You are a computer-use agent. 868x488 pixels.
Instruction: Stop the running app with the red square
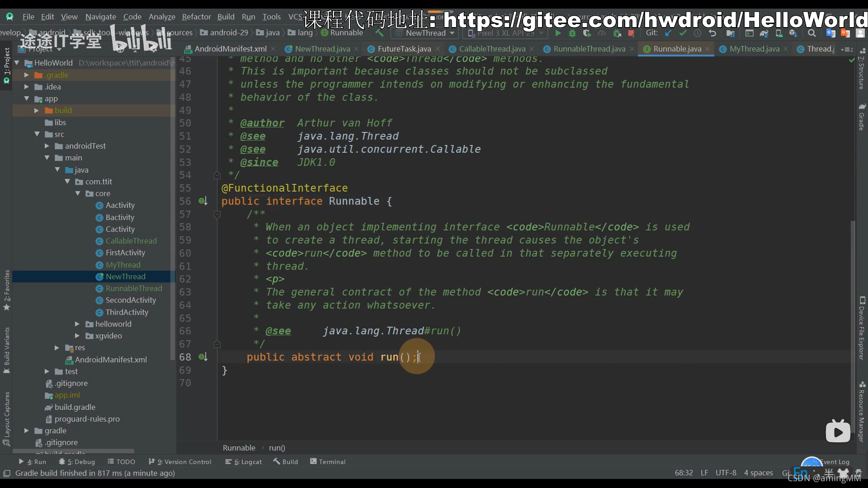coord(631,33)
